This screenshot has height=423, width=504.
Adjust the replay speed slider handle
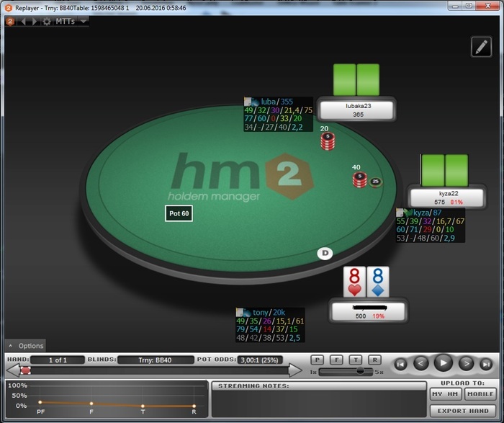360,371
